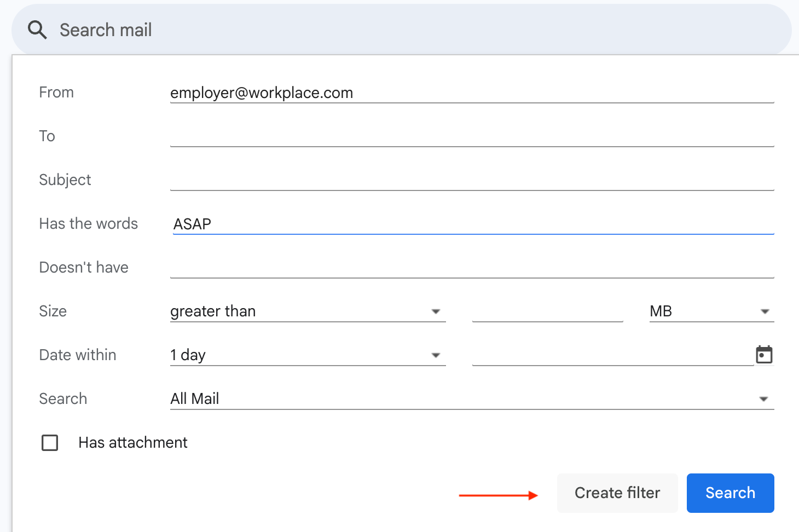
Task: Click the From field with employer@workplace.com
Action: coord(471,92)
